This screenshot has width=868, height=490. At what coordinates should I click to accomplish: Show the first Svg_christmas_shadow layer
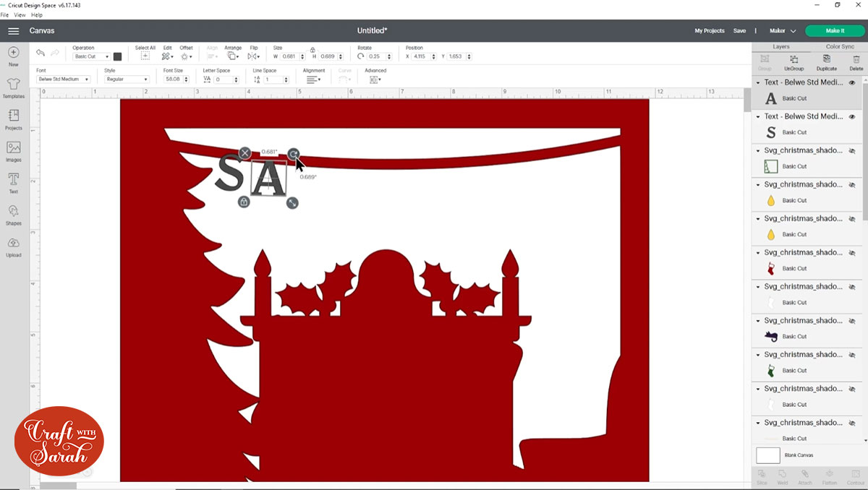tap(851, 151)
